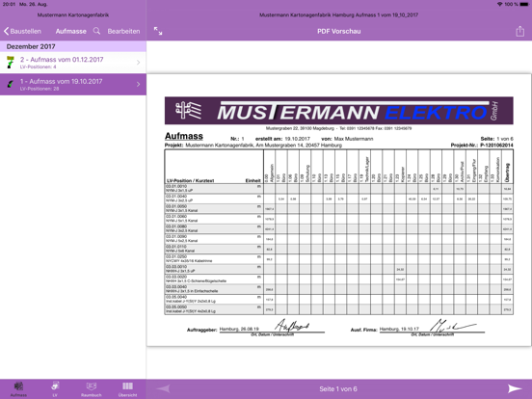Toggle fullscreen PDF preview with arrows icon
The height and width of the screenshot is (399, 532).
point(158,31)
